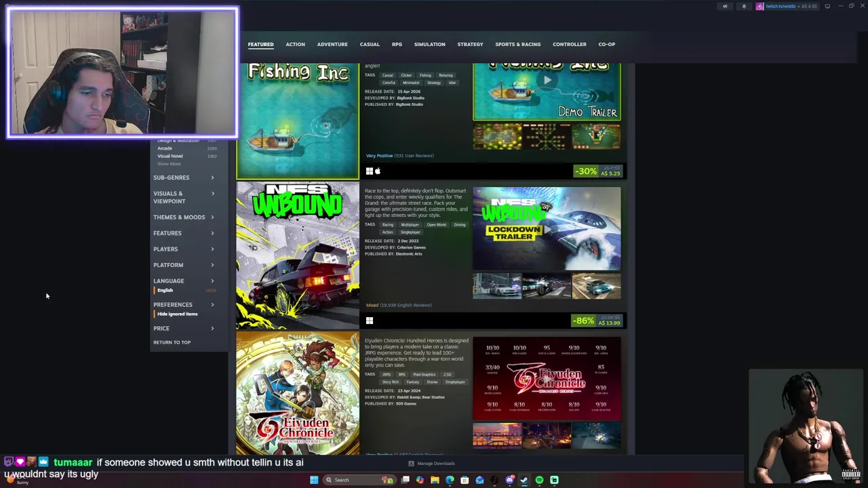Click the Open World tag on NFS Unbound
Viewport: 868px width, 488px height.
[x=437, y=225]
